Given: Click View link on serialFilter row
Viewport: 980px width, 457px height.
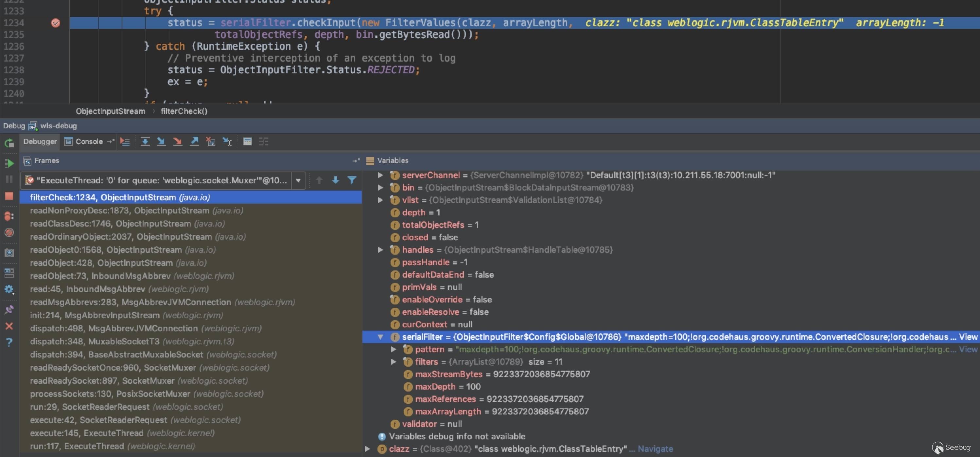Looking at the screenshot, I should [968, 337].
